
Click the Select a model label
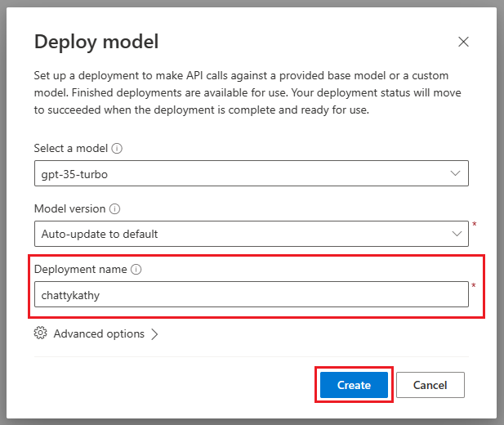[x=71, y=148]
